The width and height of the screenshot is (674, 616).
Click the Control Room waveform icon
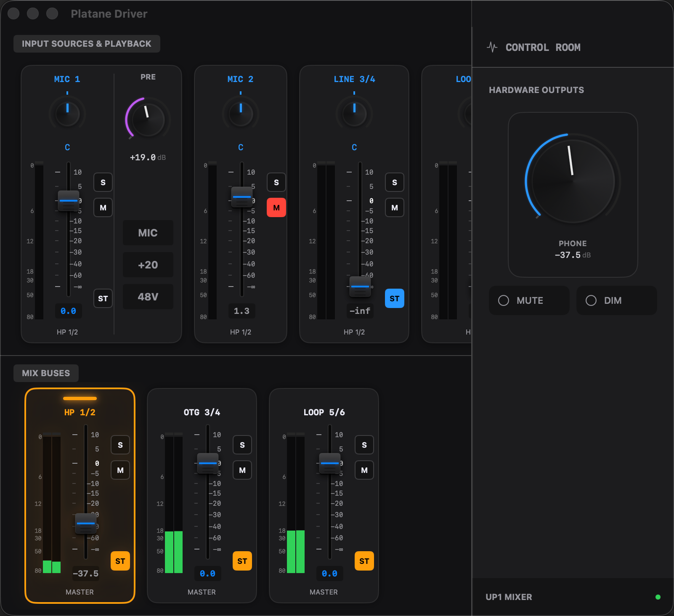coord(492,47)
